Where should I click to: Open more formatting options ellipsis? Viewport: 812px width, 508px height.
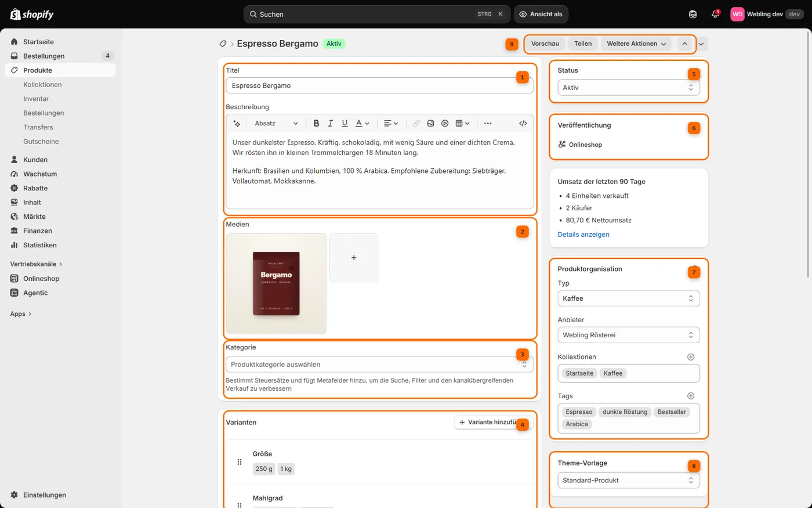pyautogui.click(x=488, y=123)
